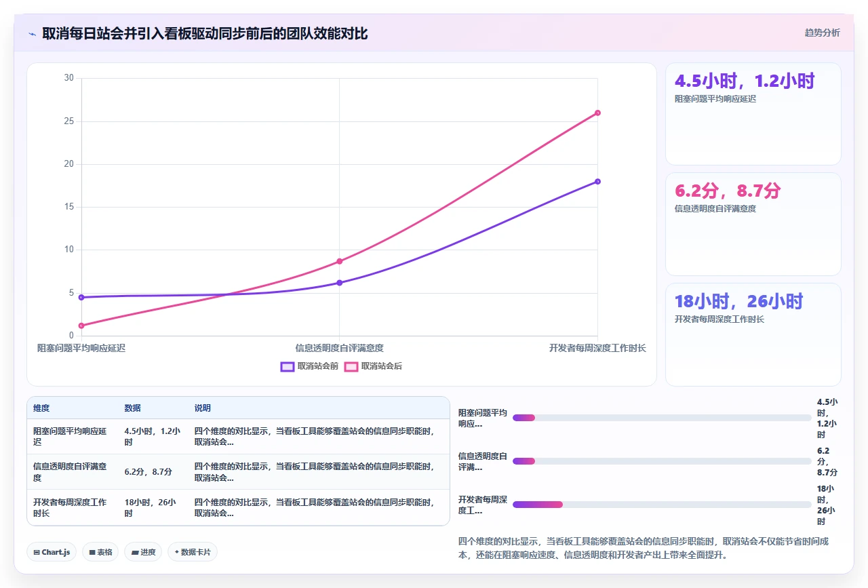Click the 6.2分，8.7分 data card
The image size is (868, 588).
click(x=753, y=224)
